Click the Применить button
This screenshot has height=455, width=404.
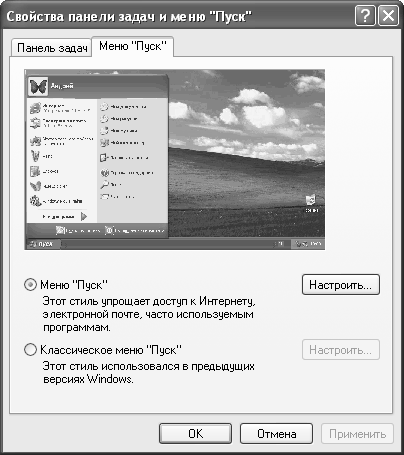357,434
